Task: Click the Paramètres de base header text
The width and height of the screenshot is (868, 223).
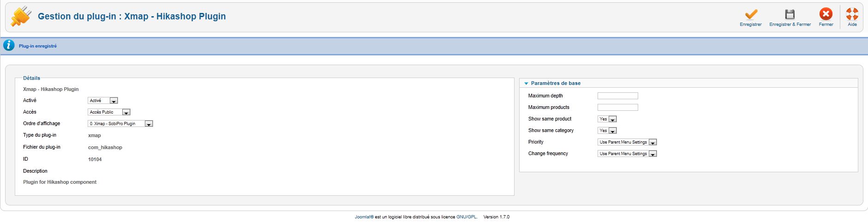Action: [556, 83]
